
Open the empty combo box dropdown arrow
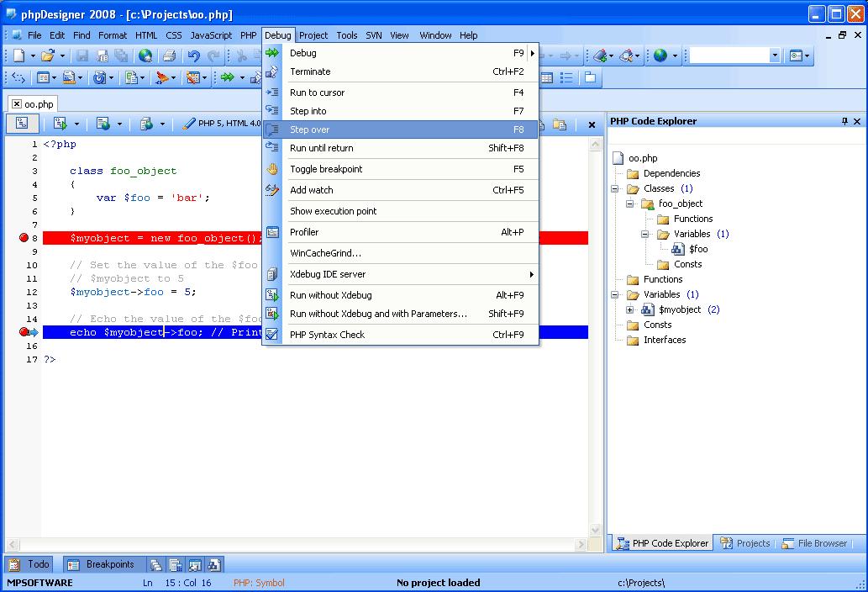tap(775, 55)
